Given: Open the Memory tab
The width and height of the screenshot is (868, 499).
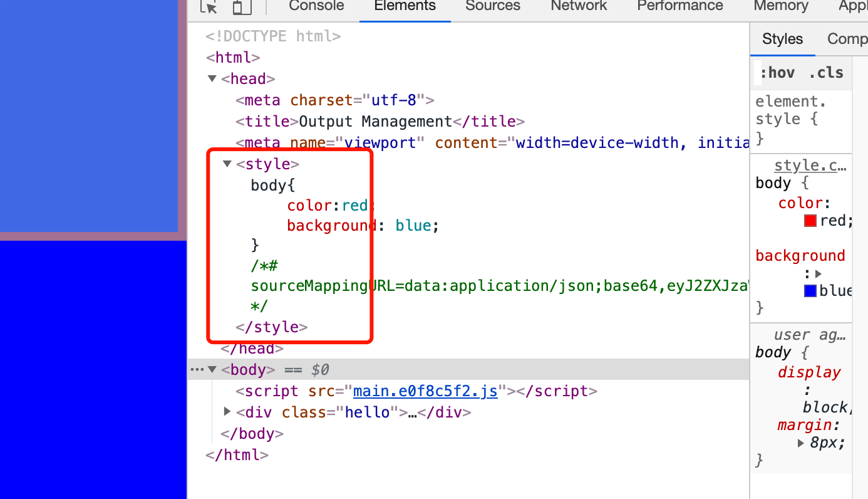Looking at the screenshot, I should 781,6.
